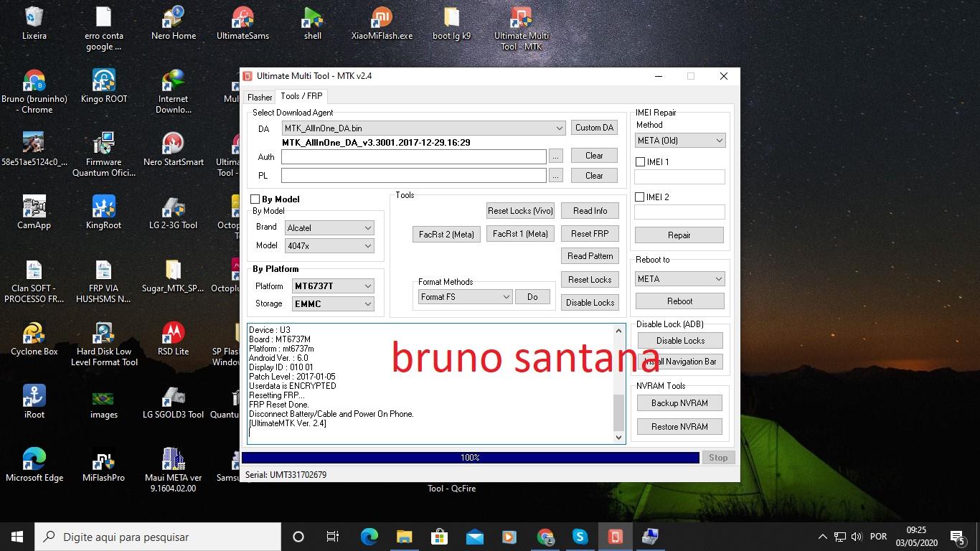
Task: Open Maui META ver 9.1604.02.00 shortcut
Action: point(174,470)
